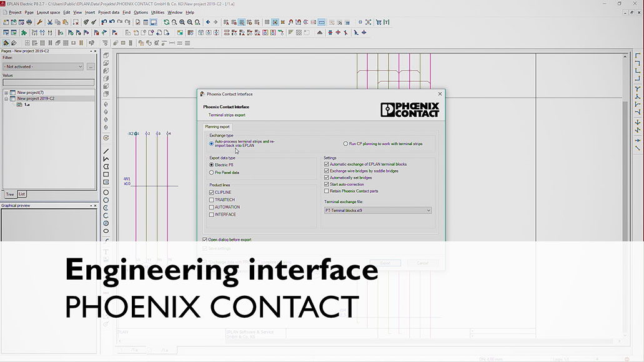
Task: Select the Circle drawing tool
Action: (106, 192)
